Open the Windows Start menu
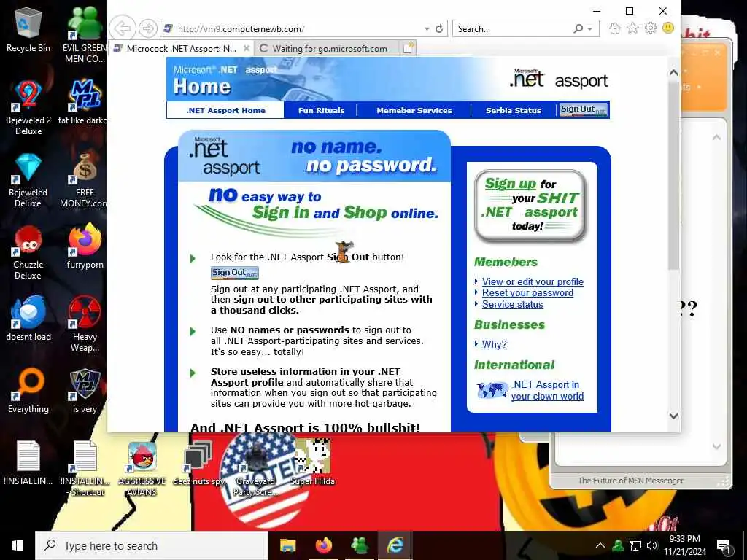The width and height of the screenshot is (747, 560). [x=18, y=545]
